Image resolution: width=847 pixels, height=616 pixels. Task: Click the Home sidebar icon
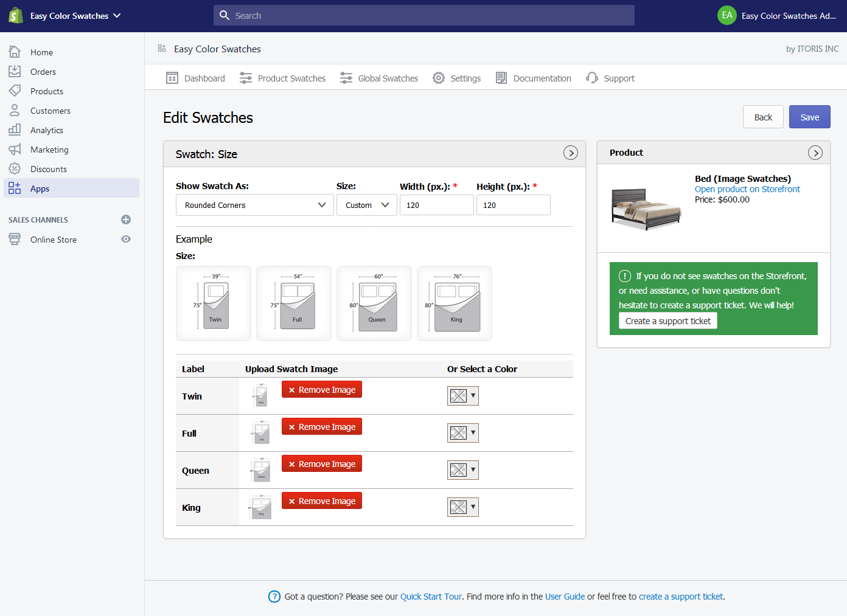tap(15, 52)
